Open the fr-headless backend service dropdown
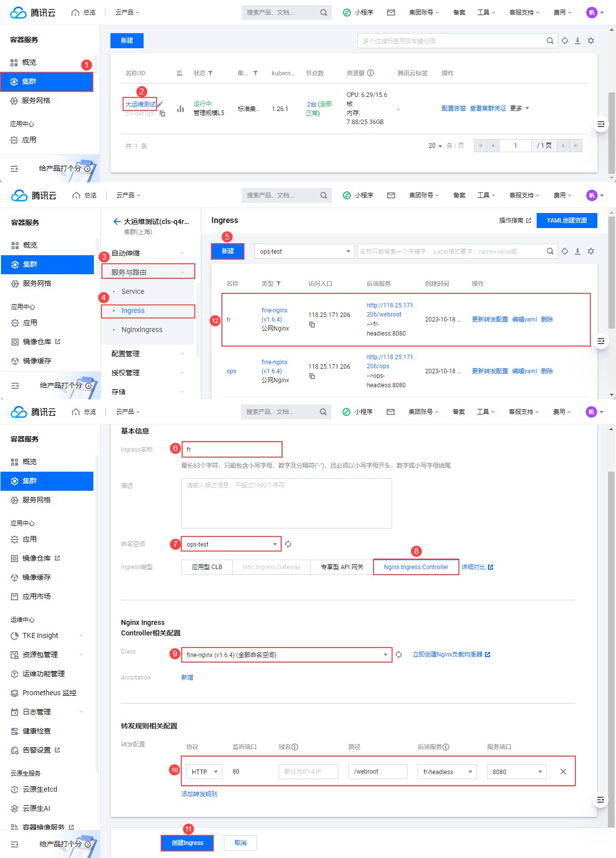The image size is (616, 858). (447, 772)
